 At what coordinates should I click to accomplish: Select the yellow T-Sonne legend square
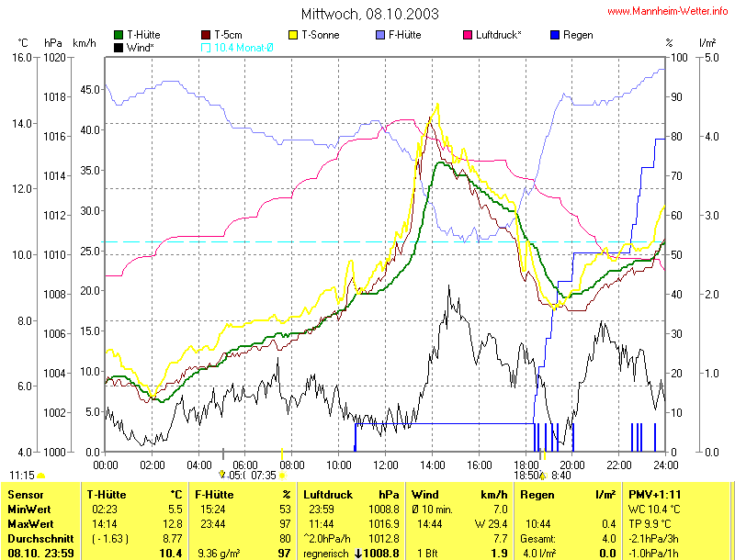[x=295, y=35]
